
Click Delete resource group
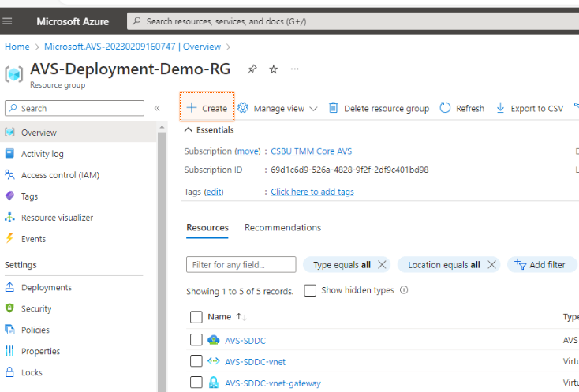coord(379,108)
